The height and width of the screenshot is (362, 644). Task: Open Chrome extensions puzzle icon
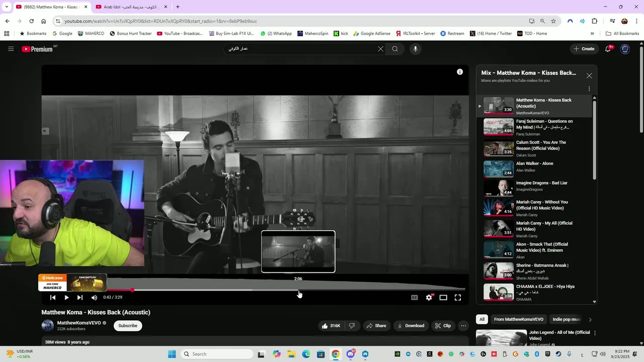click(x=594, y=21)
